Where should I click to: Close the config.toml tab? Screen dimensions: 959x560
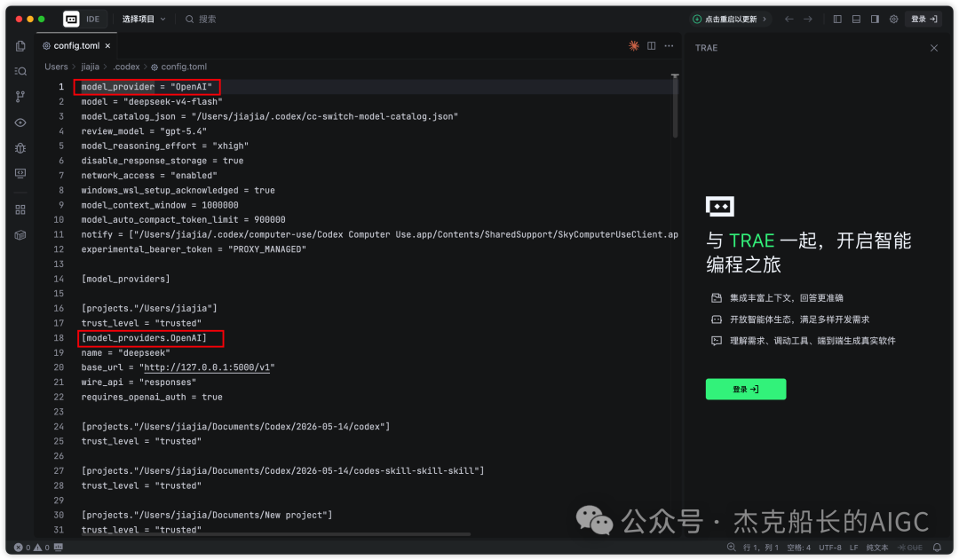(x=107, y=46)
